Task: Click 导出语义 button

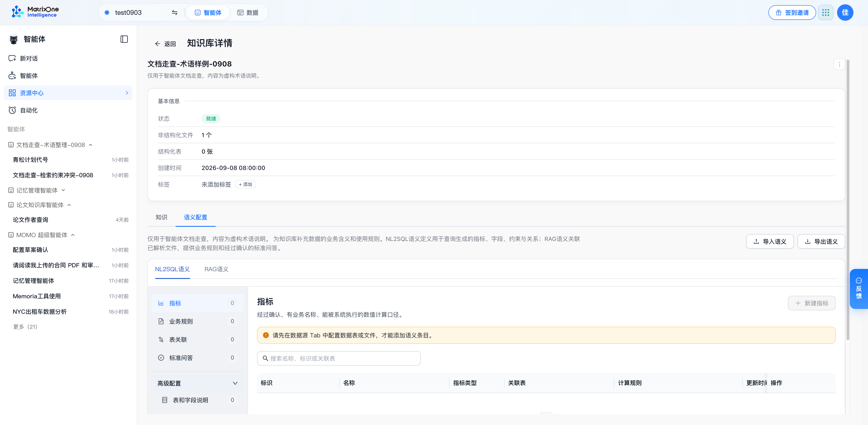Action: [x=821, y=241]
